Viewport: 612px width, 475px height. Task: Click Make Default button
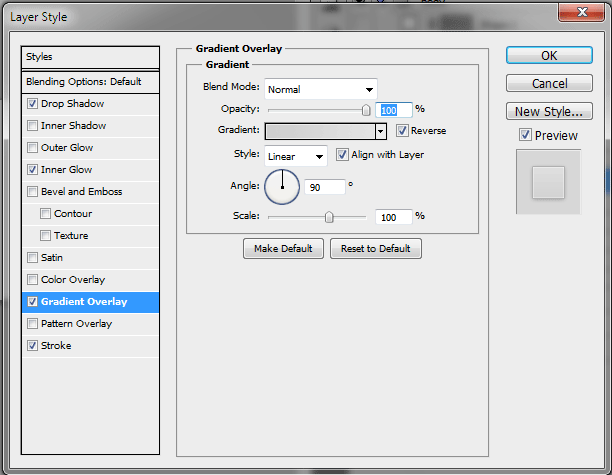(283, 249)
